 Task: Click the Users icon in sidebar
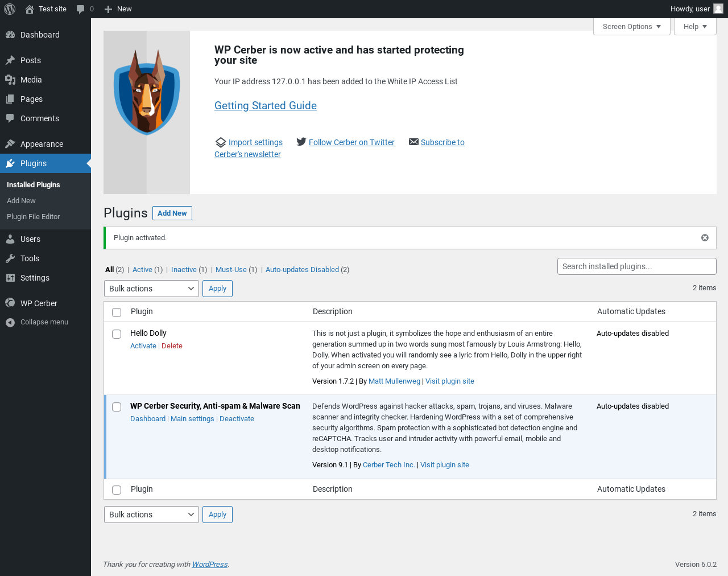[x=10, y=239]
